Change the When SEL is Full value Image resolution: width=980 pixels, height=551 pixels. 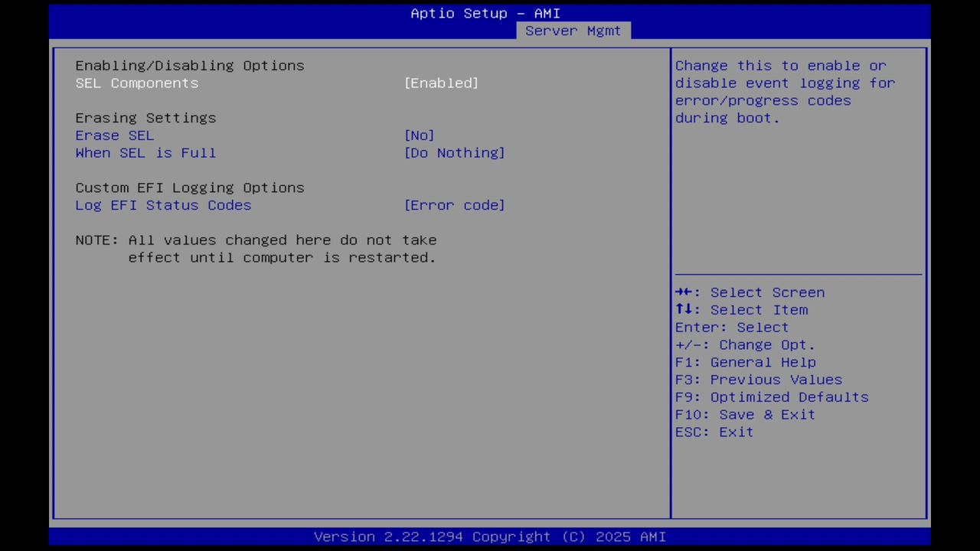pos(454,153)
